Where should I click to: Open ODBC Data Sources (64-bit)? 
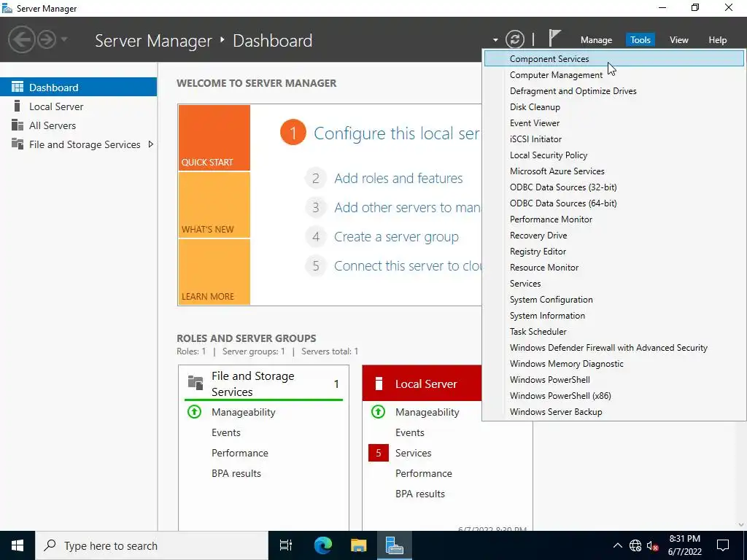tap(614, 203)
